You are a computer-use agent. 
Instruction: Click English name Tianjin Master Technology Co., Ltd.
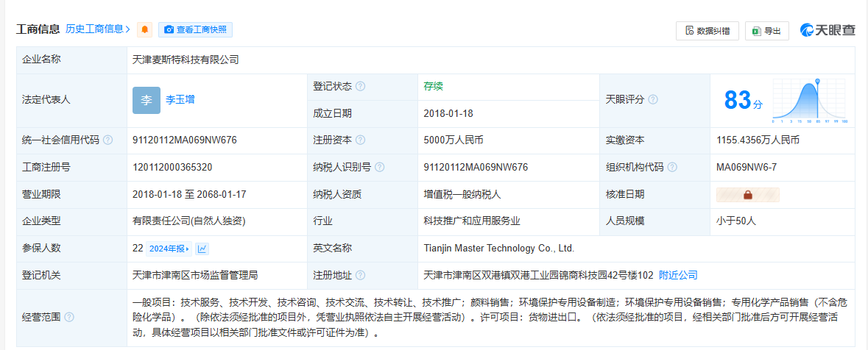point(498,249)
